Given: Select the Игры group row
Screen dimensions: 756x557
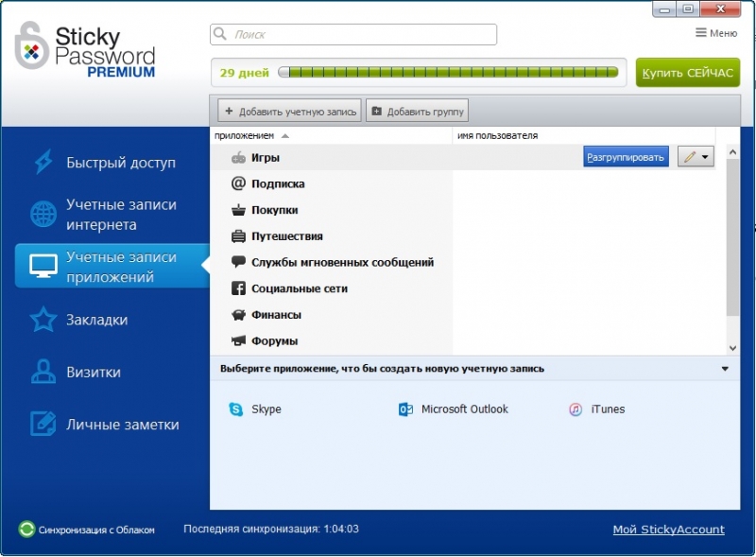Looking at the screenshot, I should click(462, 157).
